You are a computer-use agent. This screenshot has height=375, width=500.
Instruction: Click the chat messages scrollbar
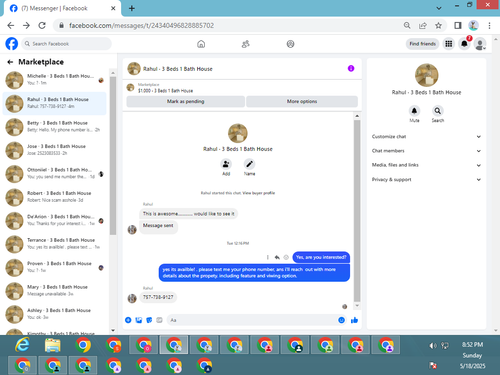357,211
